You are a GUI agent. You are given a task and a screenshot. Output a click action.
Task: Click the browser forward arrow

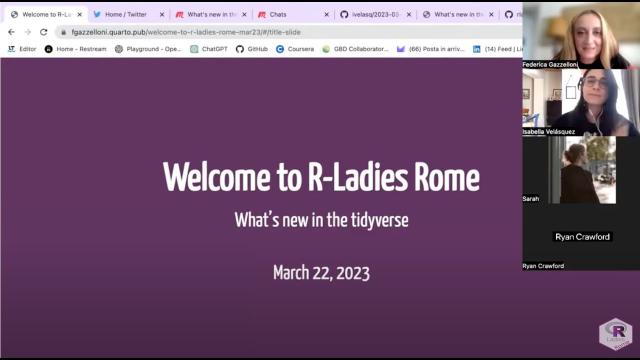tap(27, 32)
